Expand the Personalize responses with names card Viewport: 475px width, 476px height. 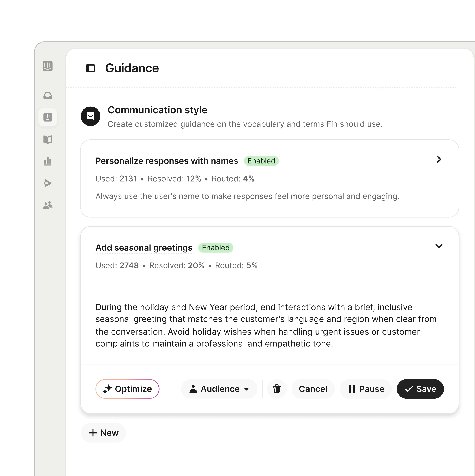[439, 159]
